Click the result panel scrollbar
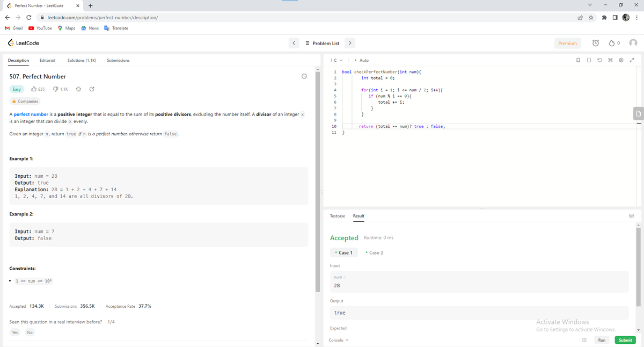Screen dimensions: 644x347 pyautogui.click(x=638, y=266)
